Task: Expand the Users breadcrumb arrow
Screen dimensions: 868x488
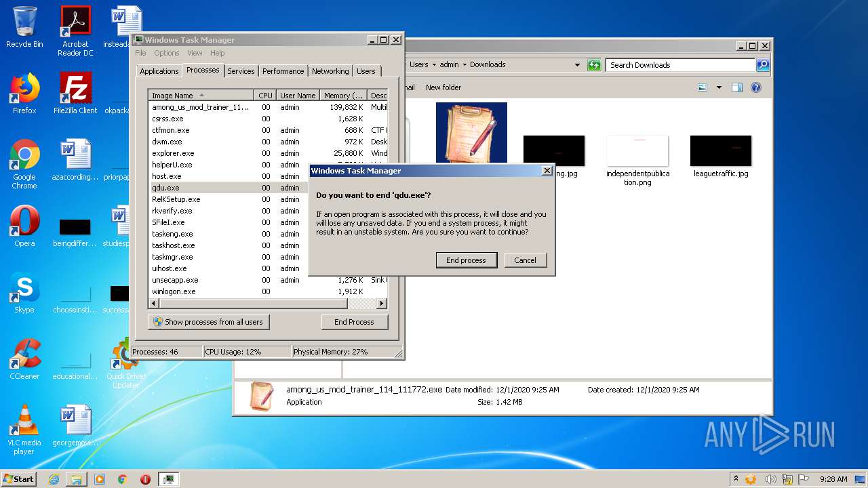Action: [x=433, y=65]
